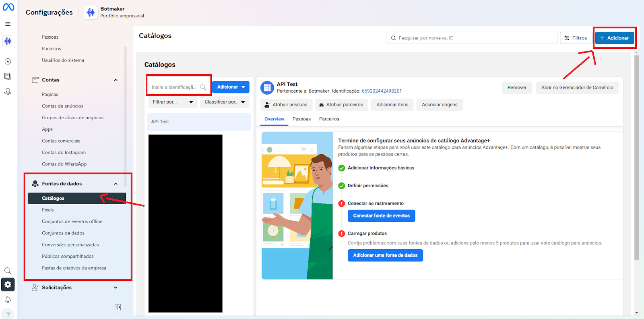Open Contas do WhatsApp
The image size is (644, 319).
coord(64,164)
